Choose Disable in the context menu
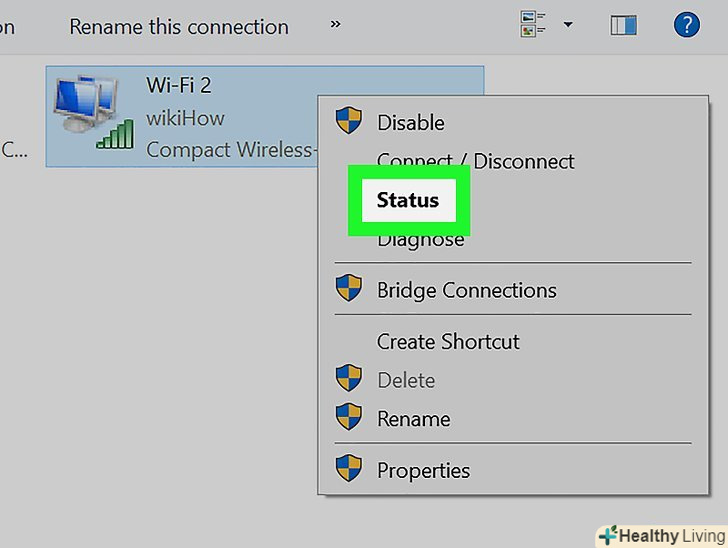The width and height of the screenshot is (728, 548). pos(410,123)
